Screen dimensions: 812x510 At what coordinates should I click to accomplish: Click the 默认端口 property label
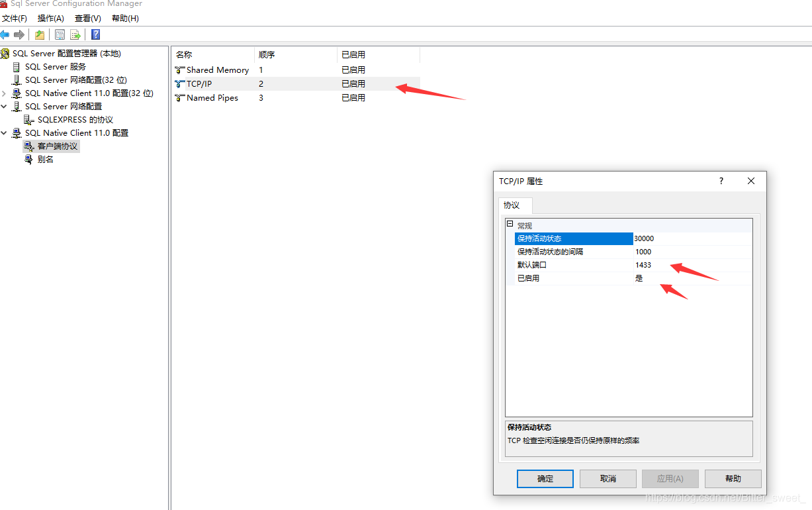tap(574, 265)
